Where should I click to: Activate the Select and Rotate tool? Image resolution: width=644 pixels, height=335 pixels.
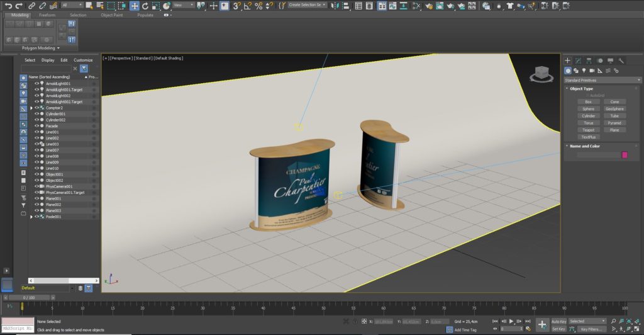point(145,6)
